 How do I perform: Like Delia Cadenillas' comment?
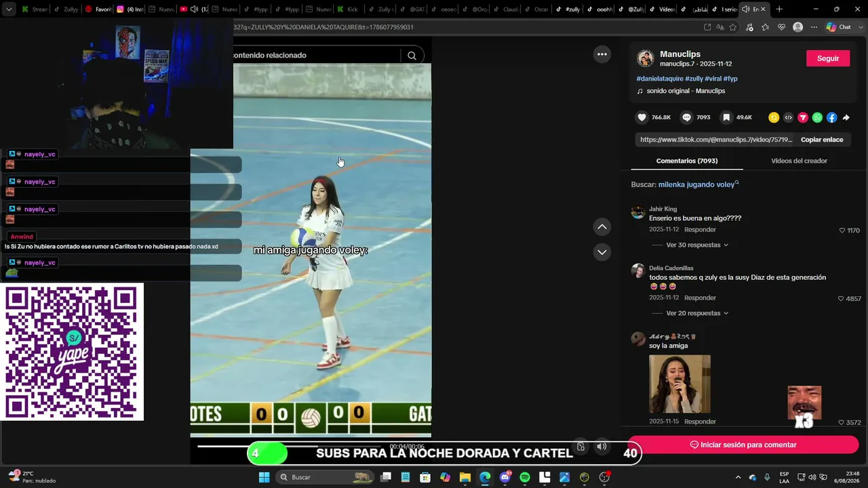(x=841, y=298)
